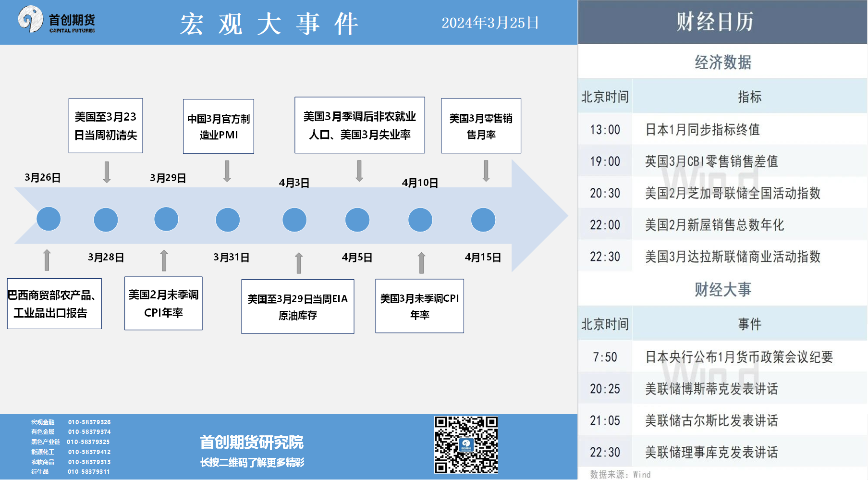Click the 首创期货研究院 footer title
The height and width of the screenshot is (480, 868).
click(x=252, y=442)
